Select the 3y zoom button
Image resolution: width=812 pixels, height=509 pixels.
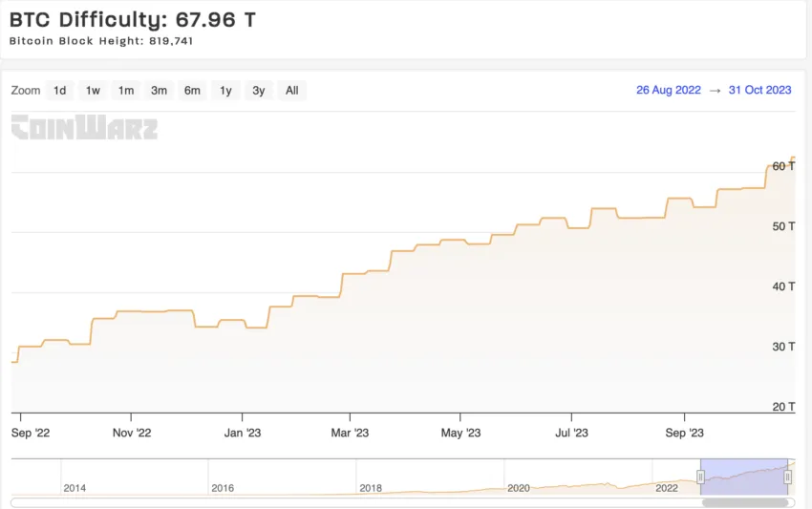pyautogui.click(x=258, y=91)
